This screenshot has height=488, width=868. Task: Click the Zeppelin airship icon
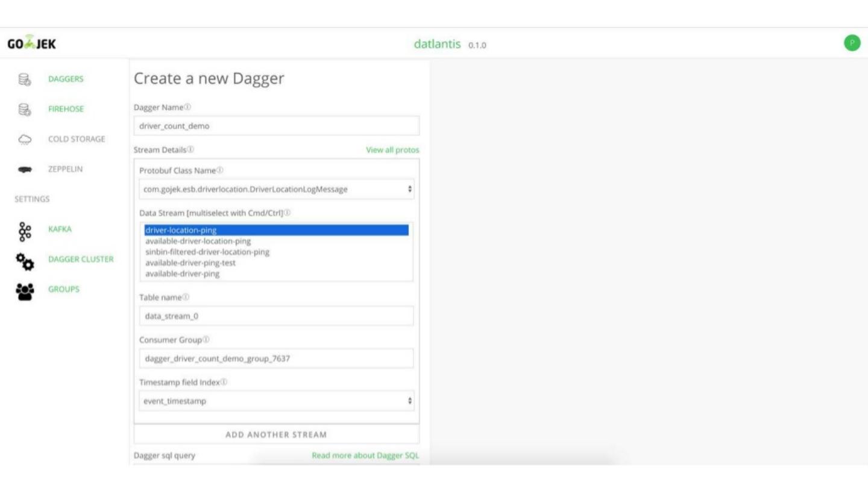point(25,169)
